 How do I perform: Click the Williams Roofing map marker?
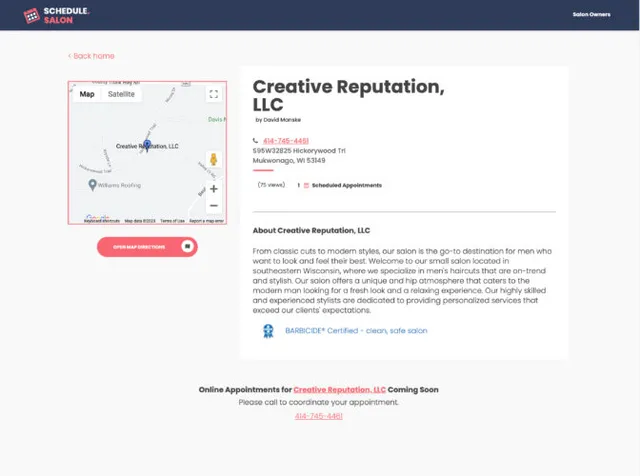pyautogui.click(x=93, y=185)
